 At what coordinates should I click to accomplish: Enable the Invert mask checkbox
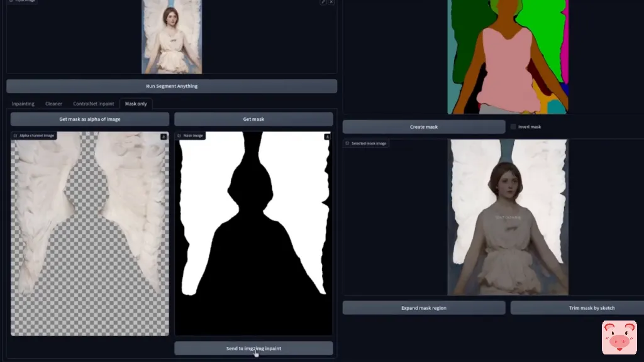click(513, 127)
